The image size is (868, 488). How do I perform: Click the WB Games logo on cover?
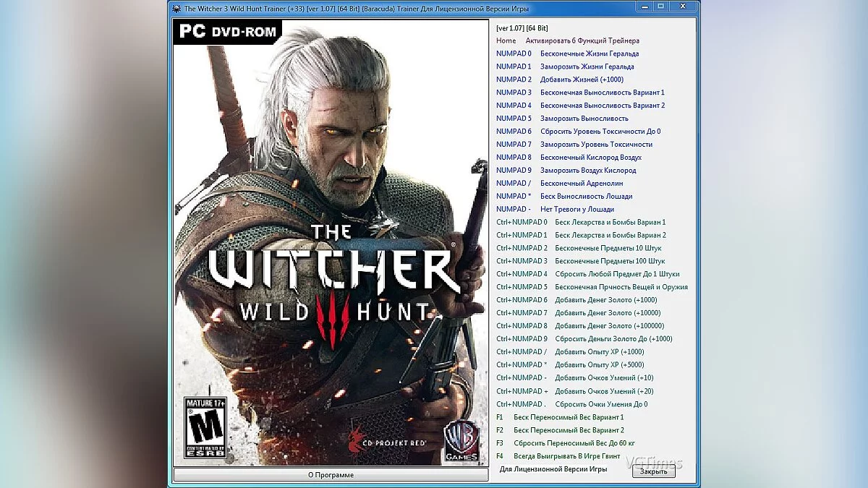click(461, 440)
